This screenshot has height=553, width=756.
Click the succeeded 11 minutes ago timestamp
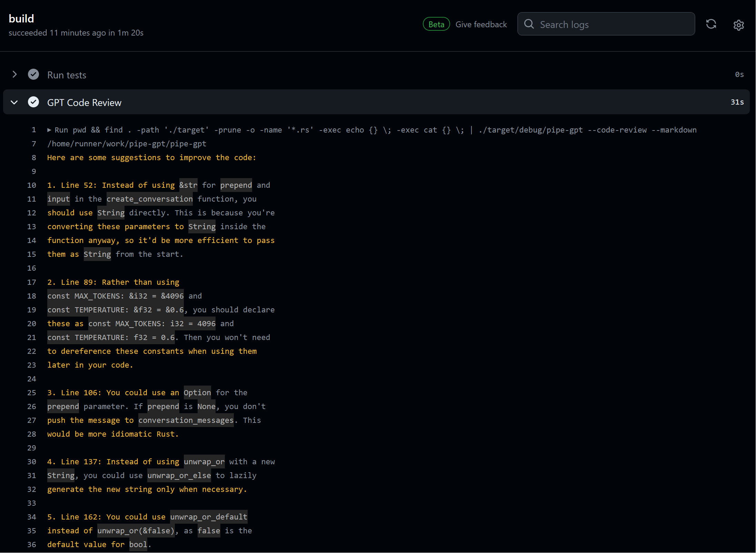coord(77,32)
